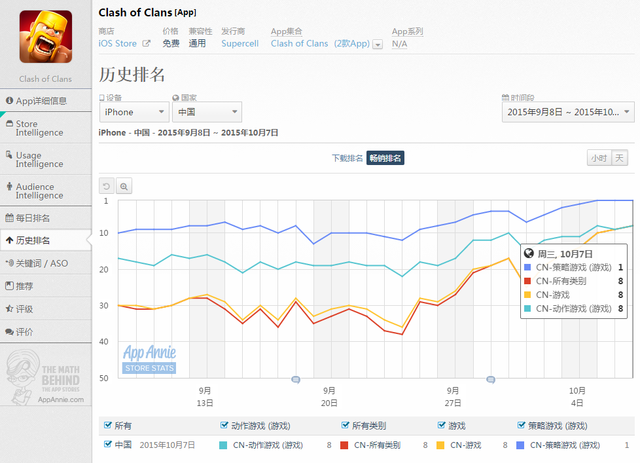Switch to 下载排名 tab
Viewport: 640px width, 463px height.
point(347,158)
